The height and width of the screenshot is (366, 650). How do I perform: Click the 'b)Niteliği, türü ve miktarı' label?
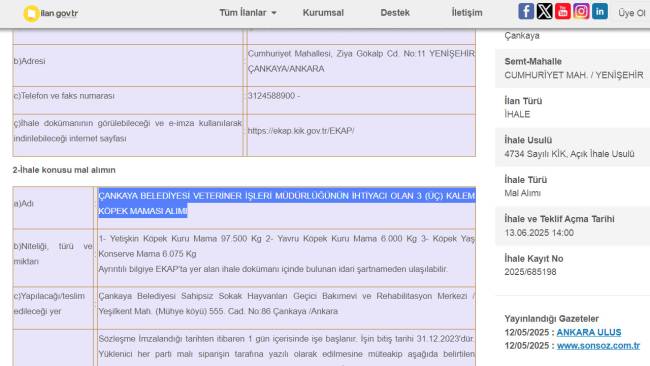[53, 254]
